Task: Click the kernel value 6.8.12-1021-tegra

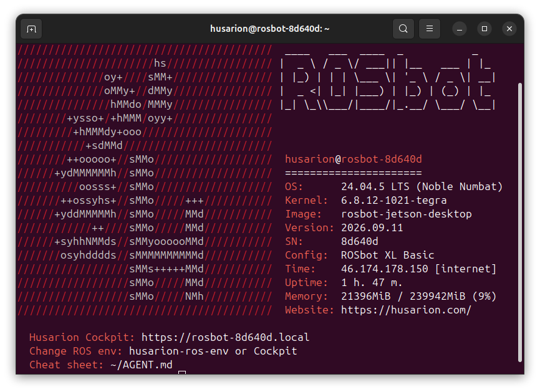Action: click(x=393, y=200)
